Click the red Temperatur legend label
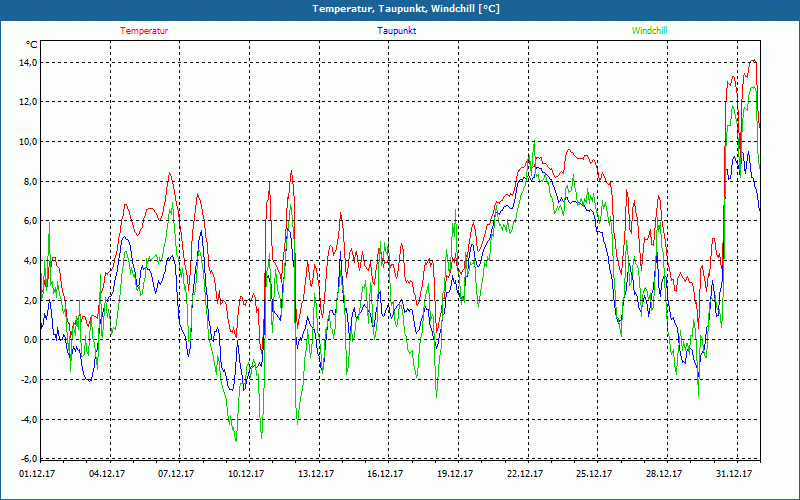The width and height of the screenshot is (800, 500). pyautogui.click(x=144, y=31)
